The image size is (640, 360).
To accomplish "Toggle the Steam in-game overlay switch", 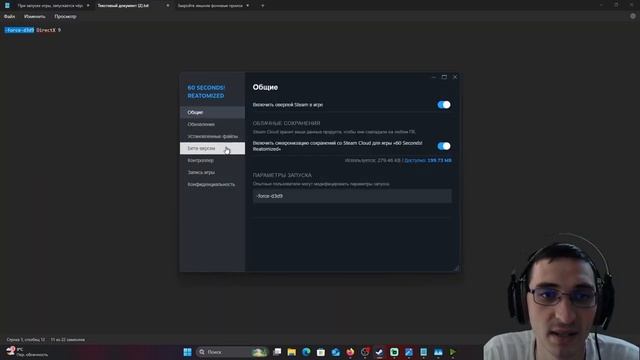I will coord(444,105).
